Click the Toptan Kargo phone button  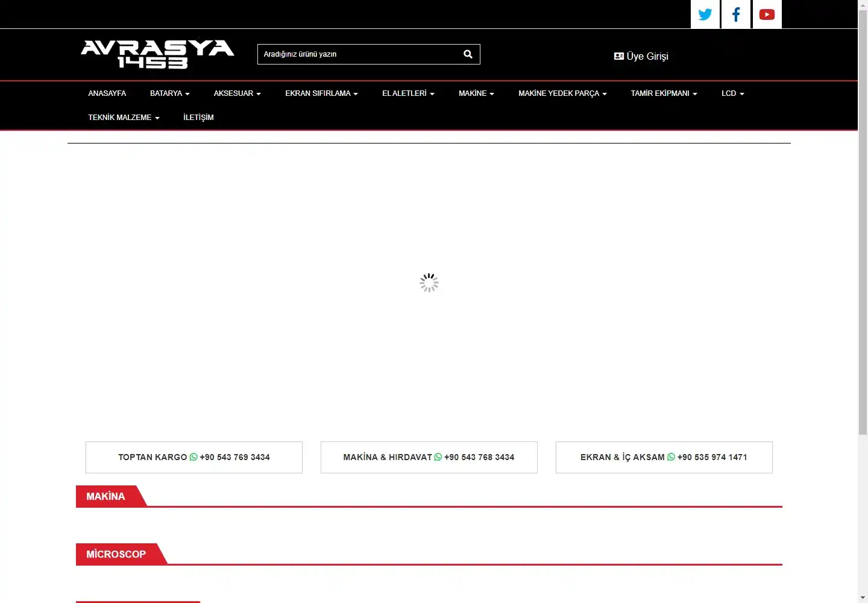(194, 457)
